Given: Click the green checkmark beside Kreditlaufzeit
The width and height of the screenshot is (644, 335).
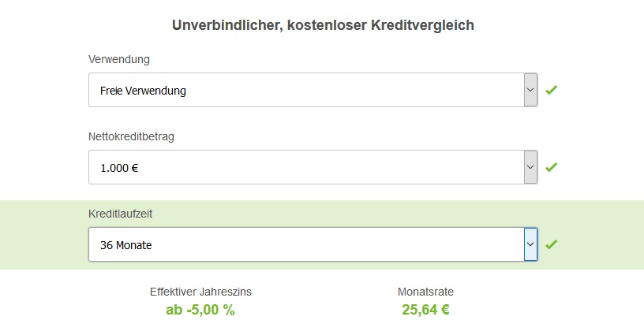Looking at the screenshot, I should [551, 244].
